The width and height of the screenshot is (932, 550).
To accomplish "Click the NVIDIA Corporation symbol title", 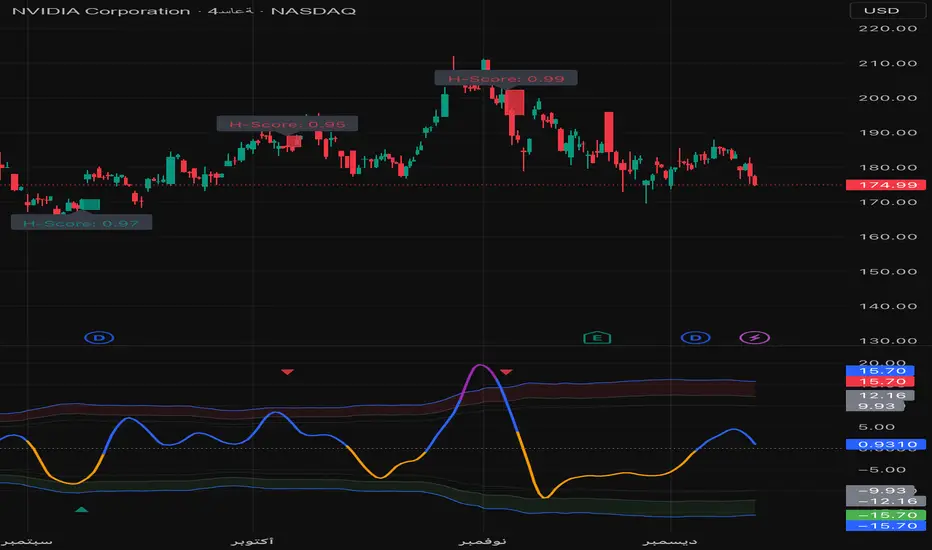I will coord(101,11).
